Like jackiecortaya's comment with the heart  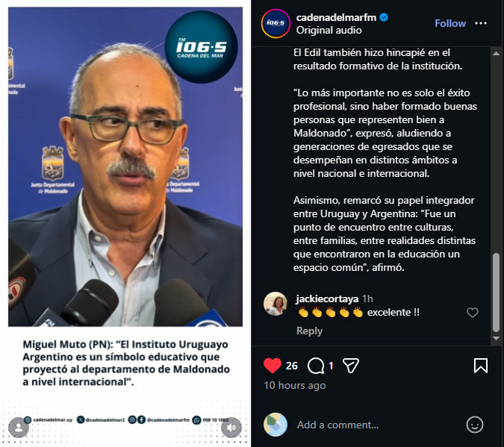tap(473, 313)
